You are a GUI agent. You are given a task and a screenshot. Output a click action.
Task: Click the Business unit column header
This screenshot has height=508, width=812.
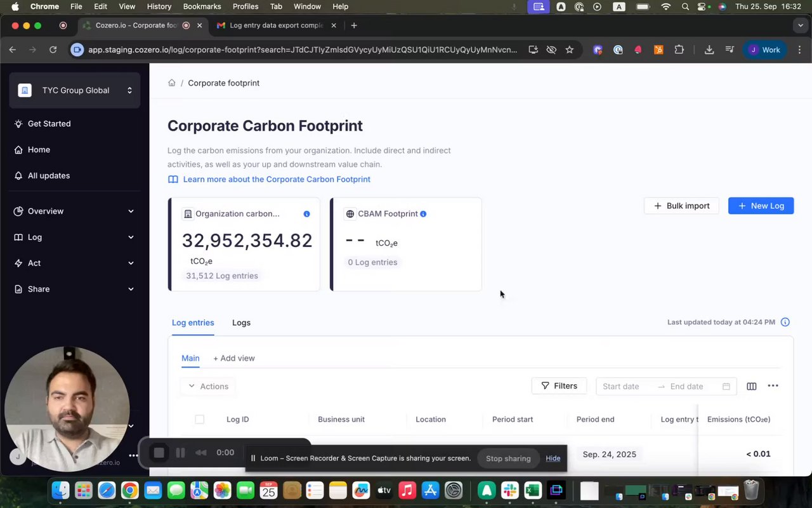tap(341, 419)
